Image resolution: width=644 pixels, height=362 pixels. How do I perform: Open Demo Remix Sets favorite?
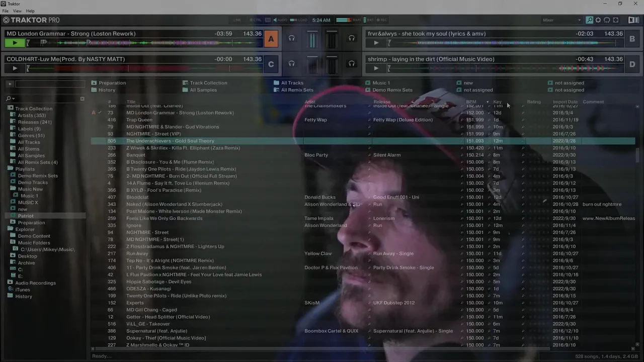(389, 90)
